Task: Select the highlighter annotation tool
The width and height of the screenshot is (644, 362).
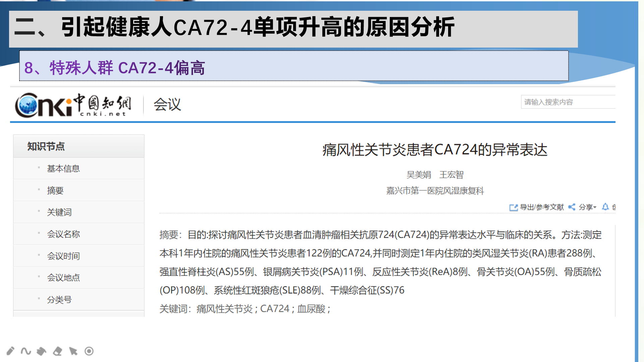Action: pyautogui.click(x=41, y=351)
